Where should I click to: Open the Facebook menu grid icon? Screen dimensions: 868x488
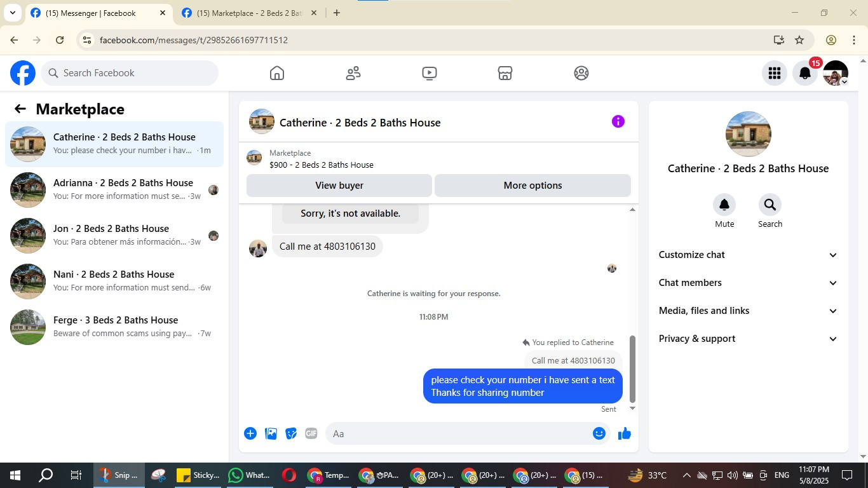[x=774, y=73]
